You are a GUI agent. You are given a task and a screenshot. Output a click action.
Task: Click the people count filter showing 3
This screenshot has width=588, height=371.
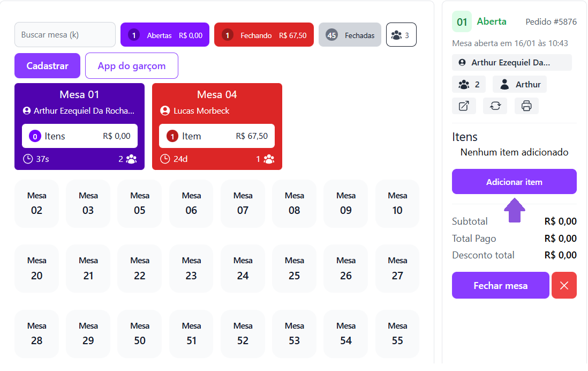click(401, 35)
